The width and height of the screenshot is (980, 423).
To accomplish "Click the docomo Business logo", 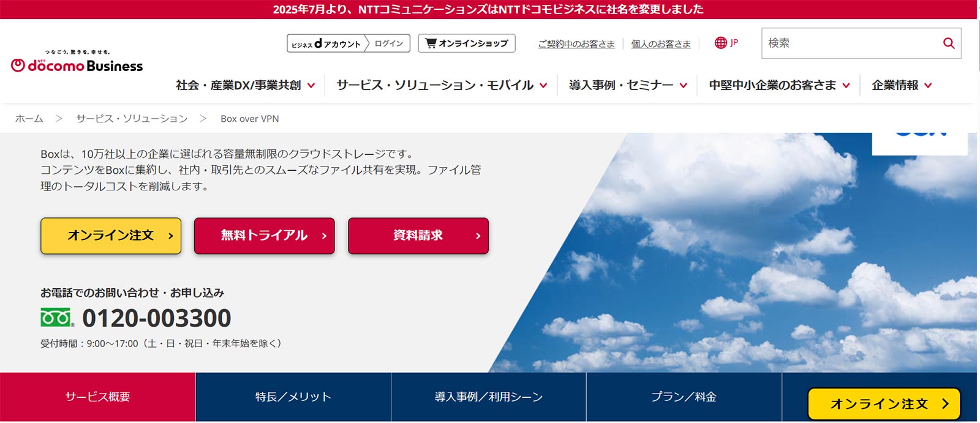I will (x=77, y=62).
